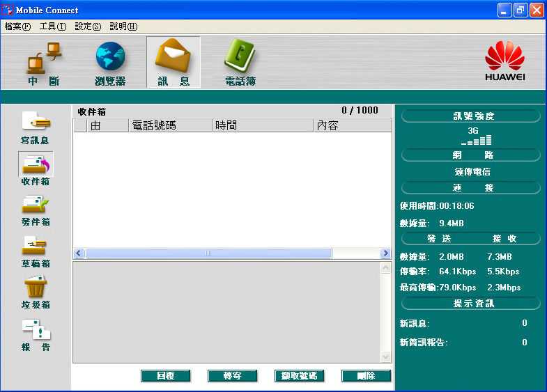Select the 訊息 message envelope icon
This screenshot has width=547, height=392.
pyautogui.click(x=173, y=56)
